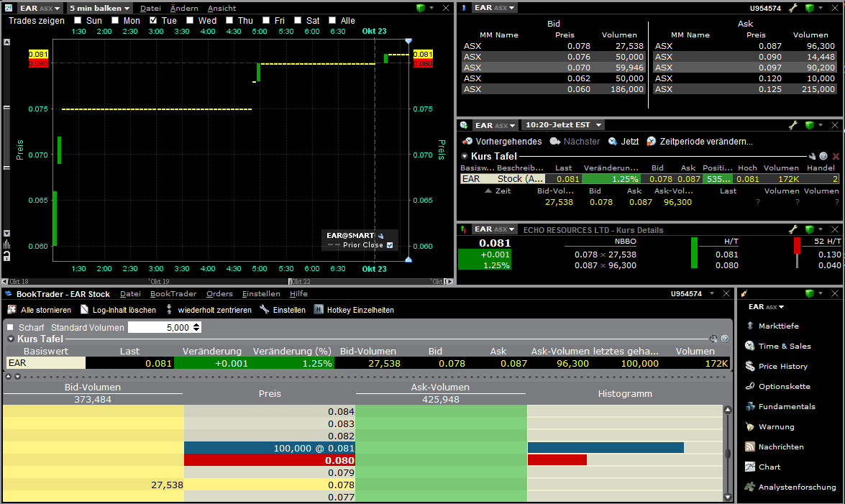The height and width of the screenshot is (504, 845).
Task: Open Fundamentals in the sidebar
Action: tap(786, 407)
